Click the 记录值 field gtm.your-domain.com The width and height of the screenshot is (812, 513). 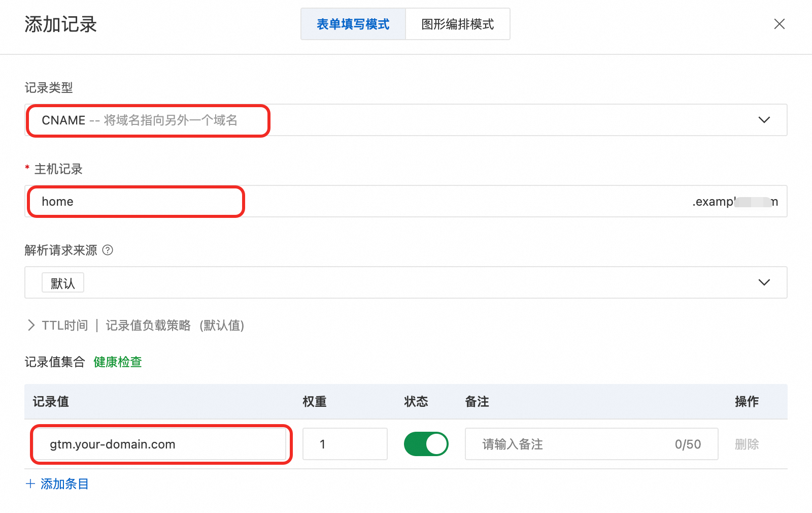161,444
